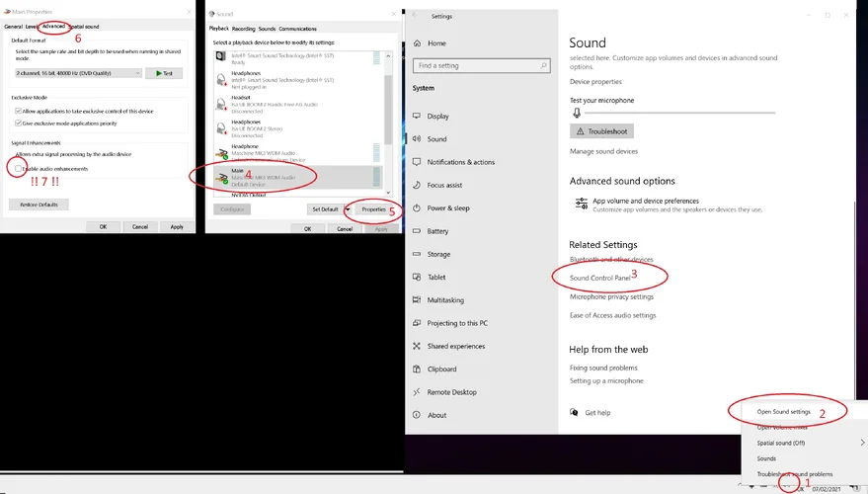Open Notifications & actions icon
Image resolution: width=868 pixels, height=494 pixels.
(417, 162)
